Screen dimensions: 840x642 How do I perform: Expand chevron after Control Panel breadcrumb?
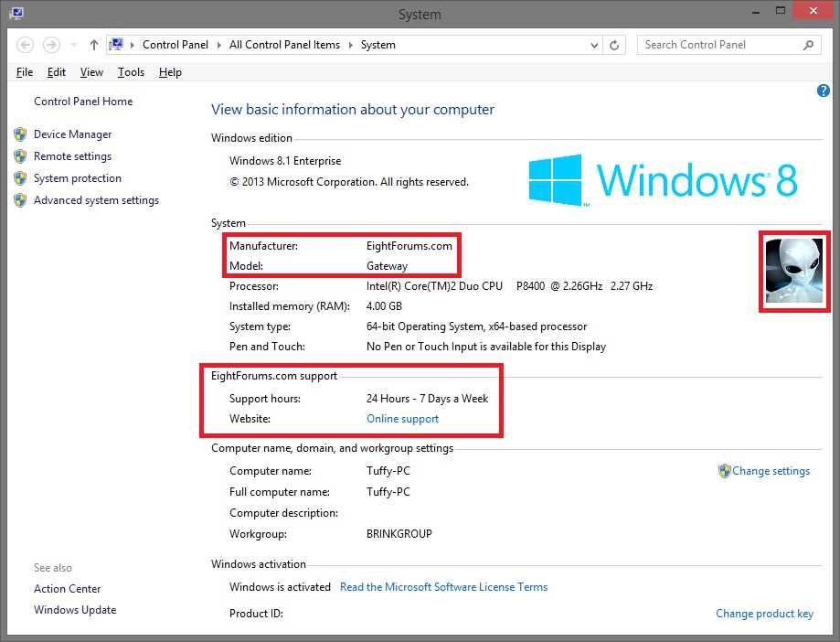(x=219, y=45)
